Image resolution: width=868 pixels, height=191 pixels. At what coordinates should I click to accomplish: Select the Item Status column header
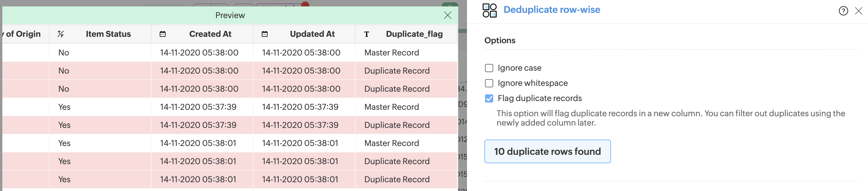tap(108, 34)
